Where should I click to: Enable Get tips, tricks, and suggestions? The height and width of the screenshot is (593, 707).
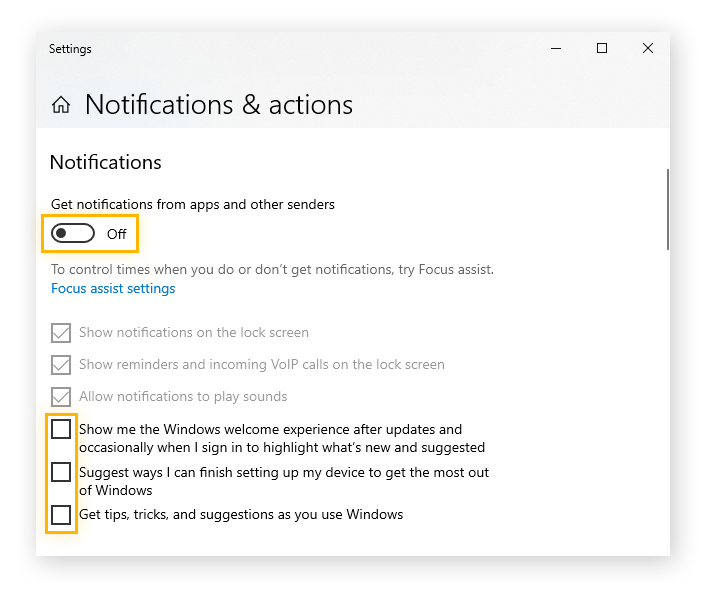[61, 515]
